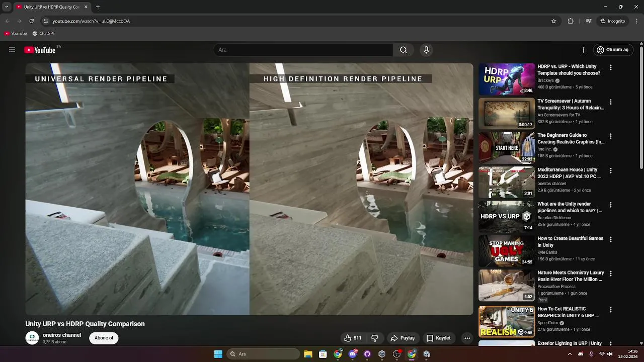The image size is (644, 362).
Task: Open tab search dropdown arrow
Action: click(x=7, y=7)
